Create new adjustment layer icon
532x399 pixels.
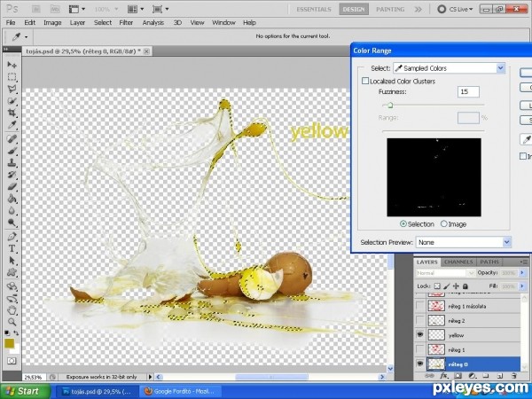coord(472,376)
